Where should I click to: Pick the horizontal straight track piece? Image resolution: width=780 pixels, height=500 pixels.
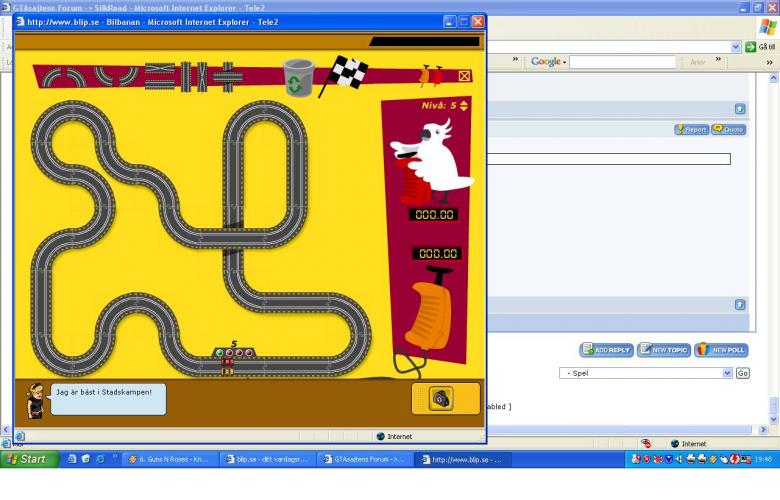(160, 85)
